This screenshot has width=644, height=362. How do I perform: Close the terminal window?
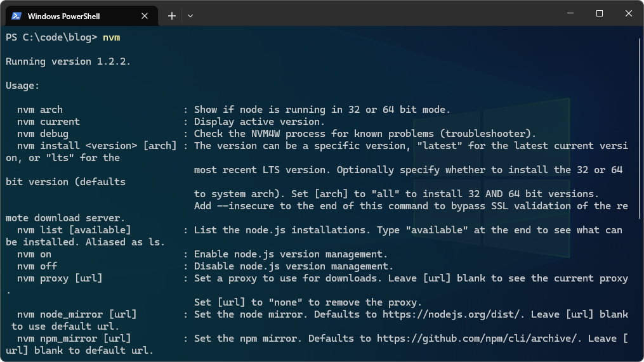click(628, 14)
